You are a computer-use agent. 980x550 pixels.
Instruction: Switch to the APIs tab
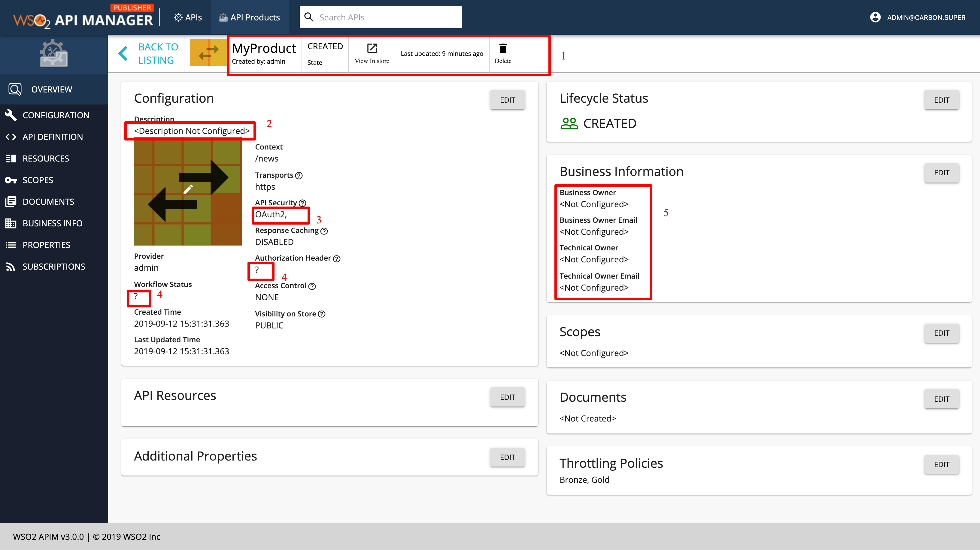[188, 17]
